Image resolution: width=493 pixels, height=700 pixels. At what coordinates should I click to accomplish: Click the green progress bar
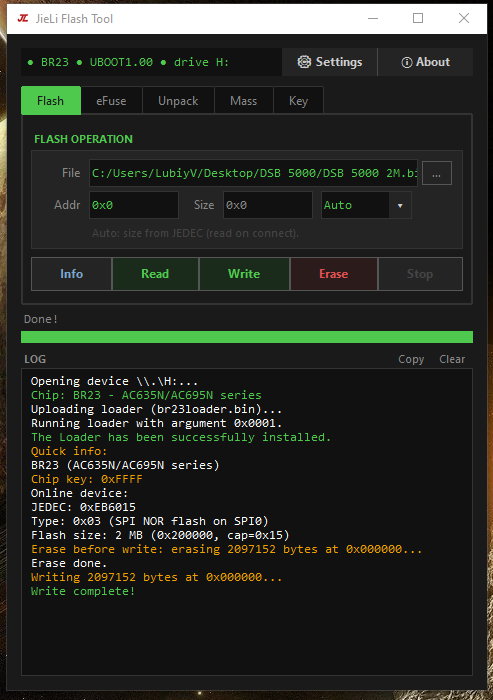(x=246, y=337)
